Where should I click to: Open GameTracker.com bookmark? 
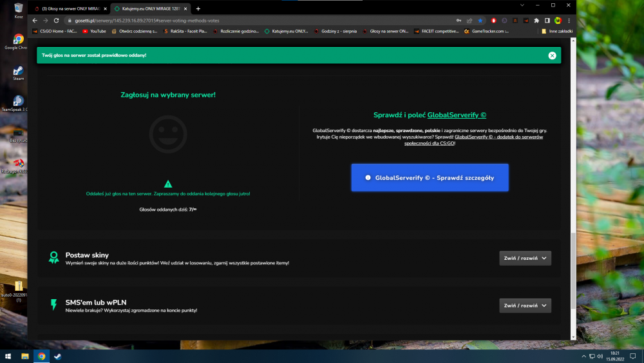[x=487, y=31]
